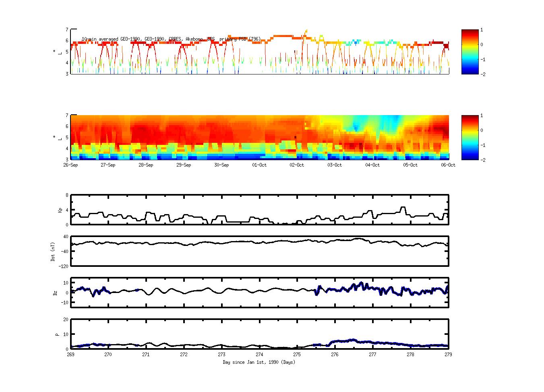The height and width of the screenshot is (392, 544).
Task: Select the 03-Oct date tick label
Action: click(335, 165)
